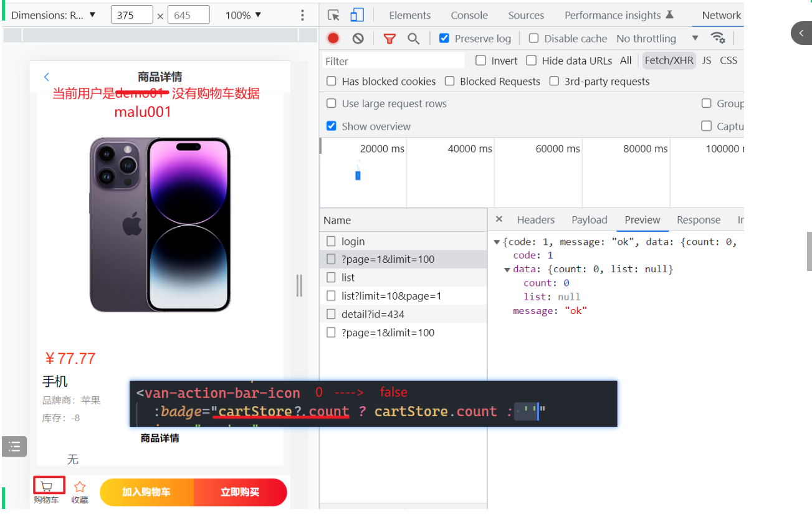This screenshot has height=519, width=812.
Task: Select the login request row
Action: click(403, 241)
